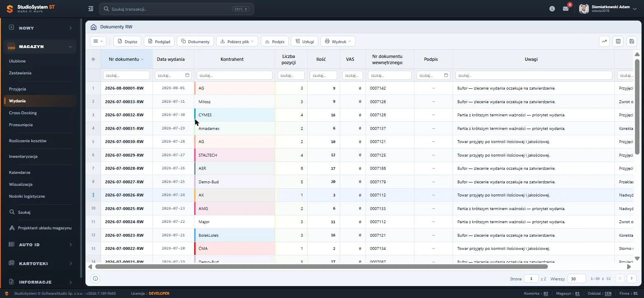Image resolution: width=644 pixels, height=298 pixels.
Task: Expand the NOWY sidebar section
Action: point(40,28)
